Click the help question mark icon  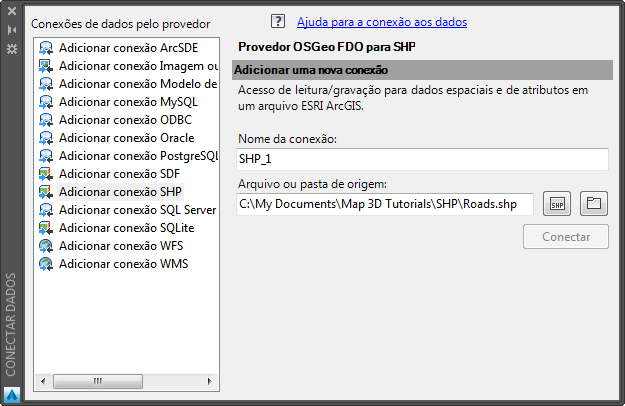278,21
